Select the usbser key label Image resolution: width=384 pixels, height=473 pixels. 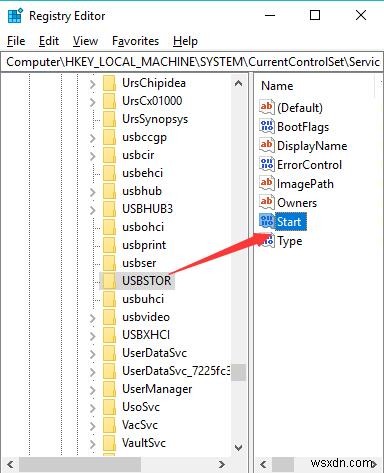pyautogui.click(x=139, y=263)
